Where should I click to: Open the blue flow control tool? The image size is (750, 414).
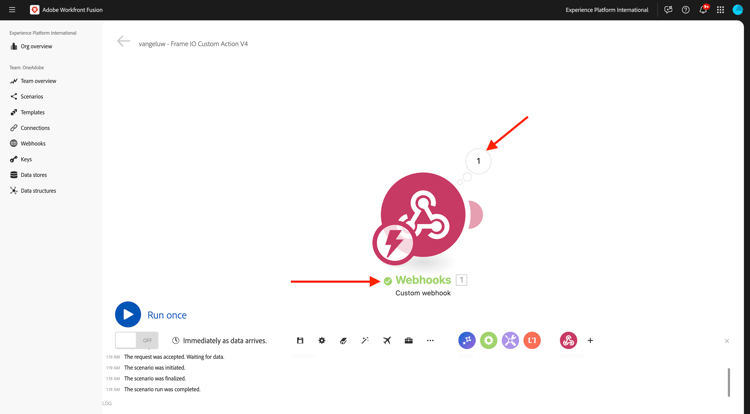coord(467,340)
